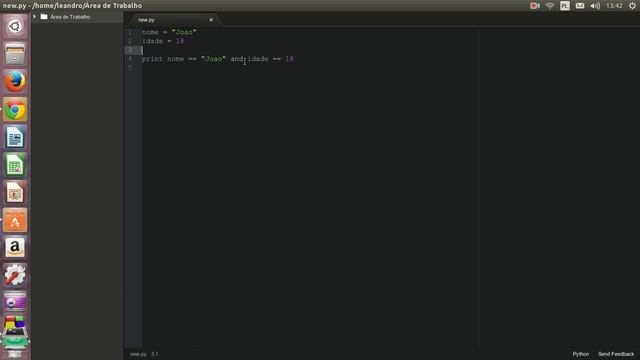Open the keyboard layout indicator
640x360 pixels.
(565, 6)
